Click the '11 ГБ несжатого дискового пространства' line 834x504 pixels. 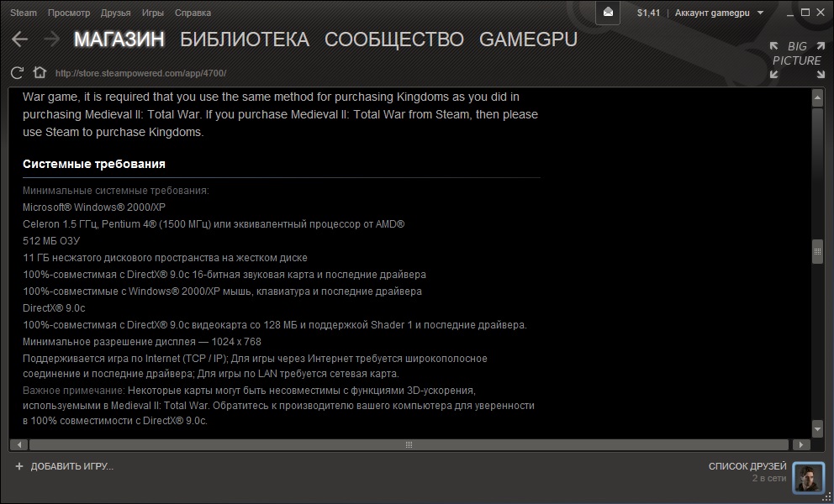point(165,258)
